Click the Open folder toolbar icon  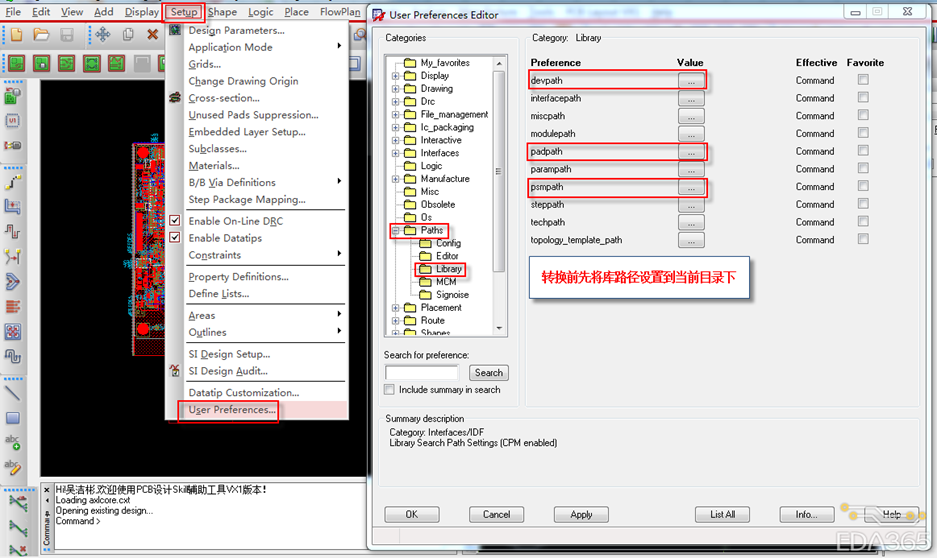41,35
